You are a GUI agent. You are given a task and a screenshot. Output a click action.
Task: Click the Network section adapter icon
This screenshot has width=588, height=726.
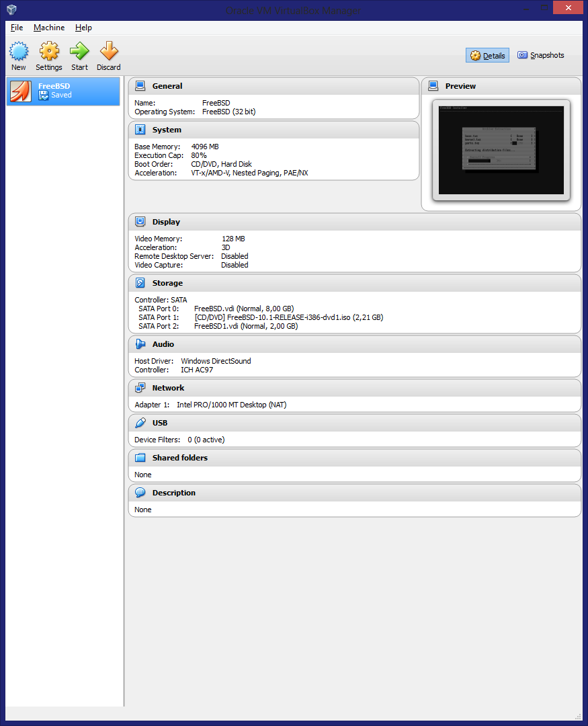140,388
